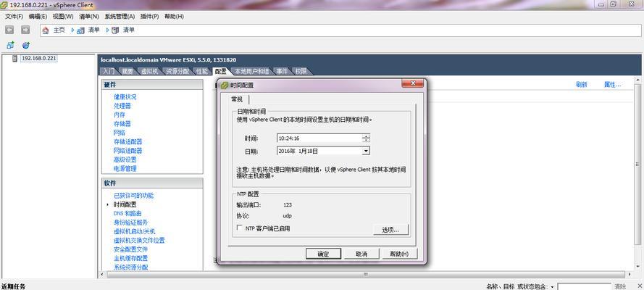Switch to the 权限 tab
This screenshot has width=644, height=290.
click(x=301, y=72)
